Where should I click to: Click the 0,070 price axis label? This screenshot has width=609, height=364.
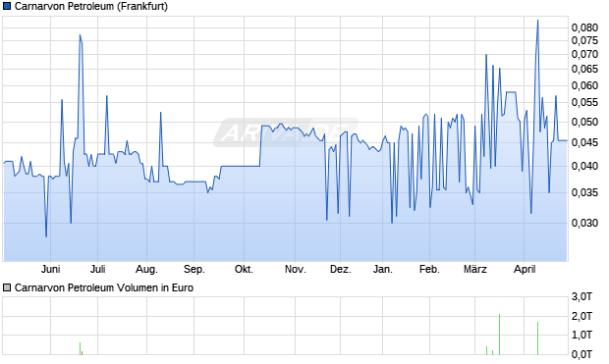coord(584,54)
